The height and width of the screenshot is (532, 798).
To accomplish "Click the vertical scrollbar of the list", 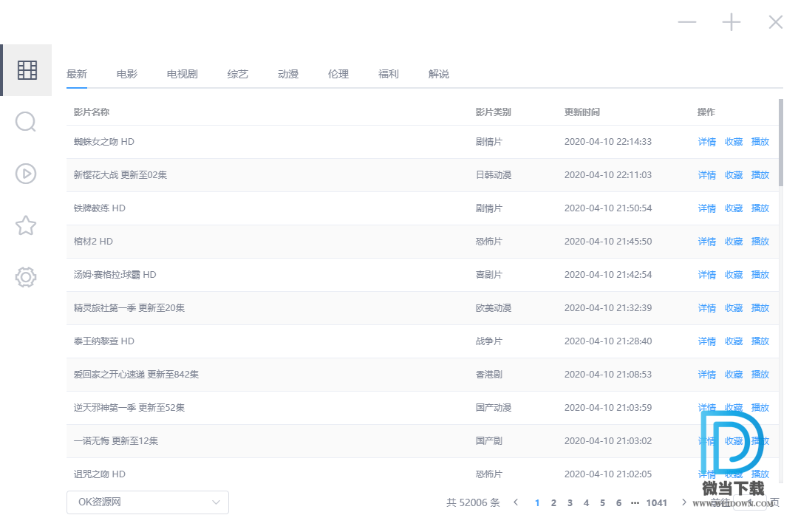I will 780,140.
